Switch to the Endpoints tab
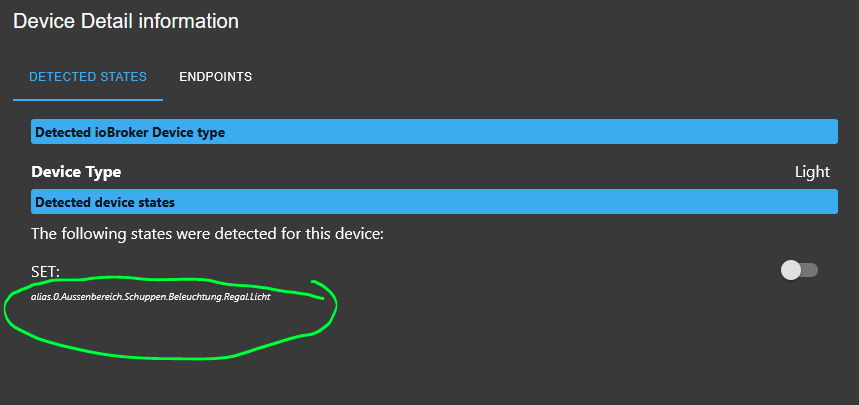 215,77
